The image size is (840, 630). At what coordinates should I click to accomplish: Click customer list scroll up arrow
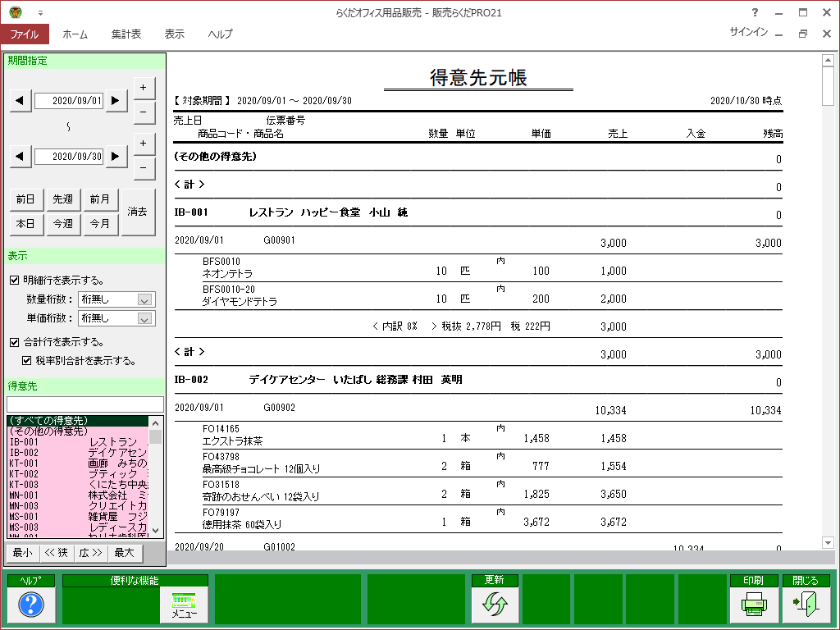155,422
